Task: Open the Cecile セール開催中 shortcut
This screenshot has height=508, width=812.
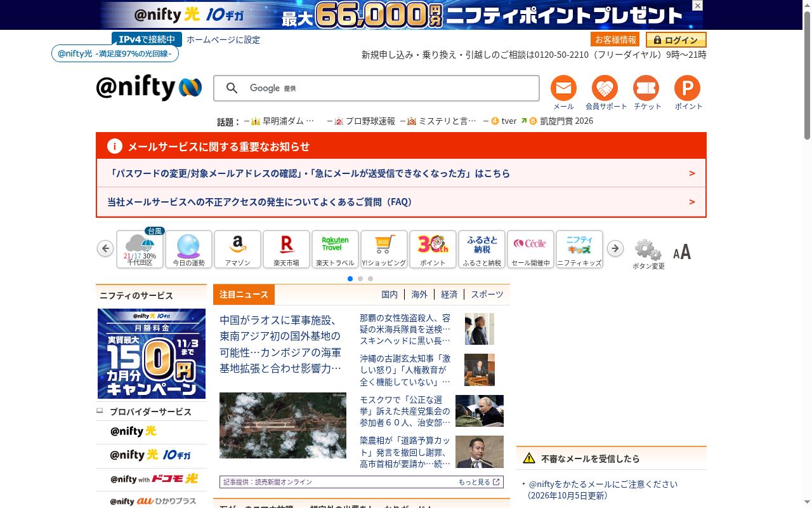Action: [531, 249]
